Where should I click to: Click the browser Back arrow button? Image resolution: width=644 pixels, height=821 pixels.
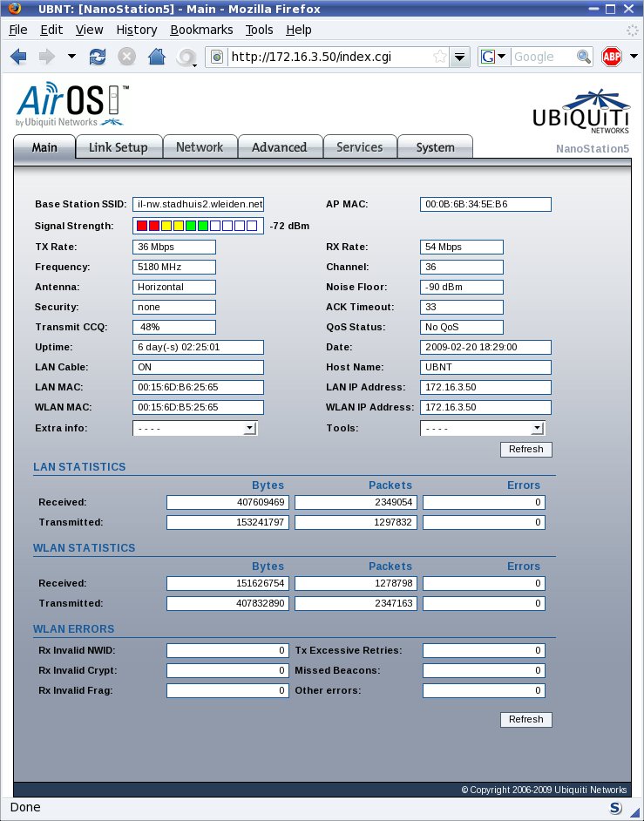point(18,57)
